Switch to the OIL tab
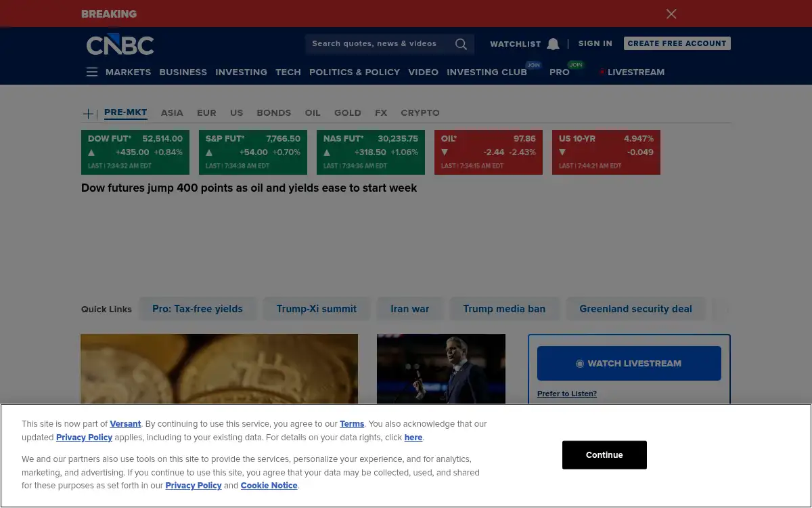Screen dimensions: 812x508 [313, 113]
